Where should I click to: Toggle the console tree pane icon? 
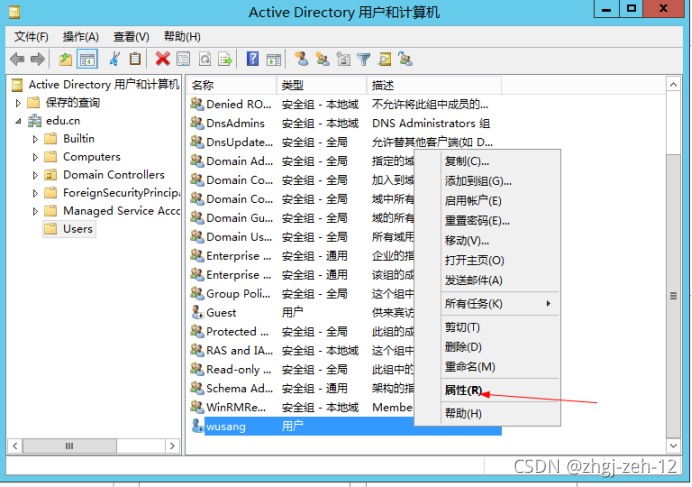pos(87,59)
